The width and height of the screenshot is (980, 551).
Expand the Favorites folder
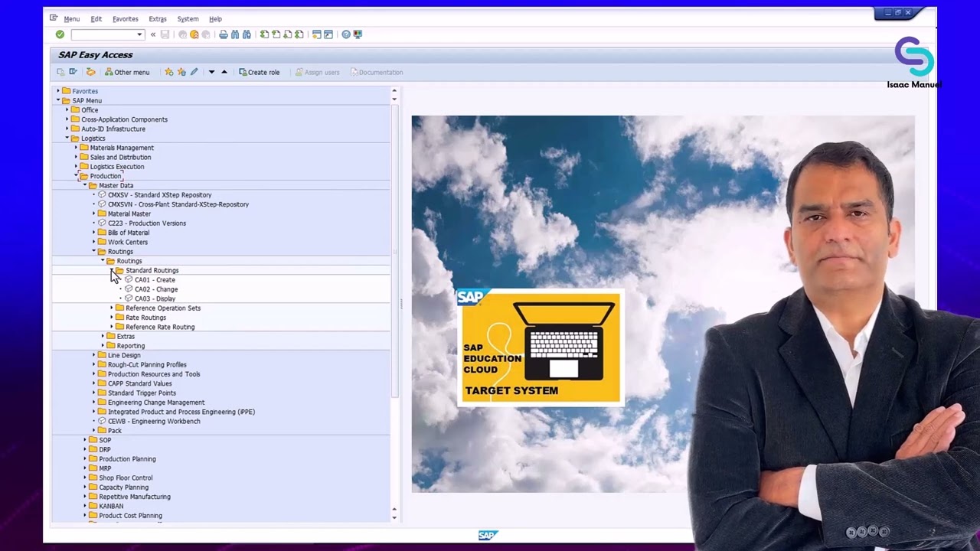coord(58,91)
